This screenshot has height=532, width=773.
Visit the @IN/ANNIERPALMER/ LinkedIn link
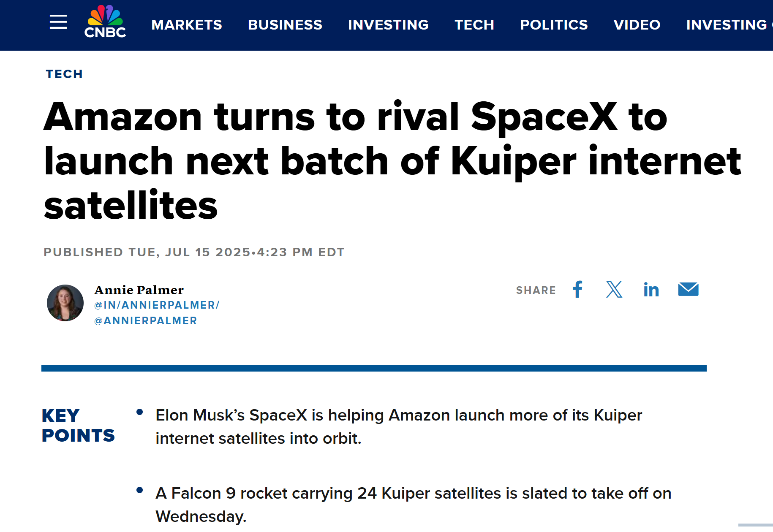tap(157, 305)
